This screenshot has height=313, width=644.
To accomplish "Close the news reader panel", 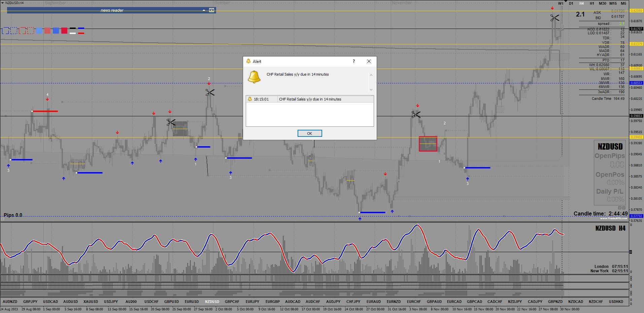I will coord(211,10).
